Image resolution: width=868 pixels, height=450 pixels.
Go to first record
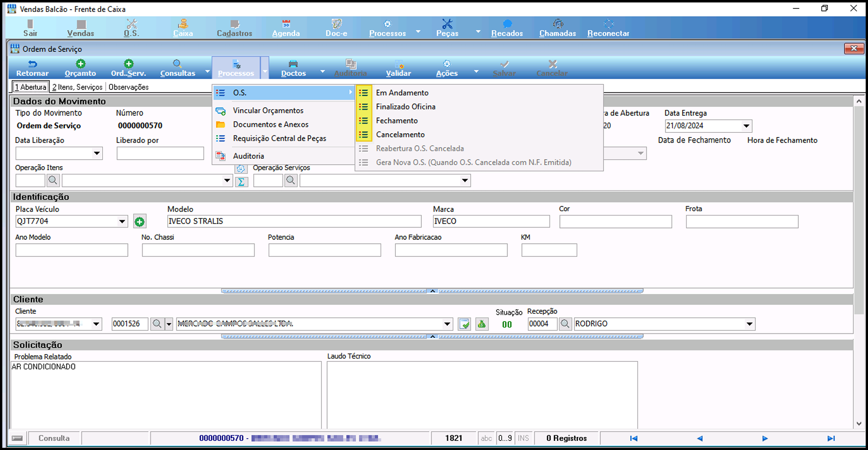pyautogui.click(x=634, y=439)
